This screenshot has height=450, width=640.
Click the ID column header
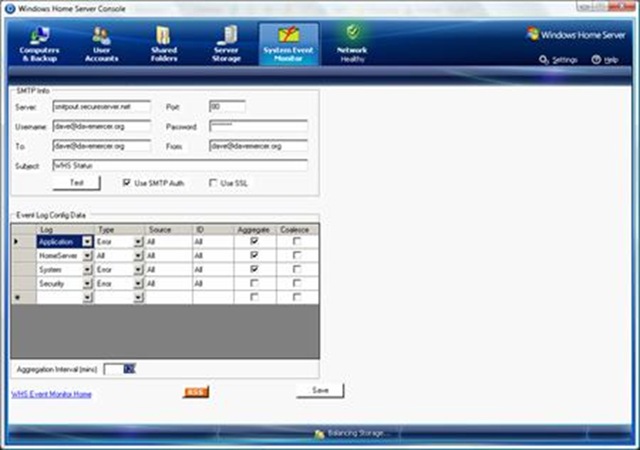213,229
